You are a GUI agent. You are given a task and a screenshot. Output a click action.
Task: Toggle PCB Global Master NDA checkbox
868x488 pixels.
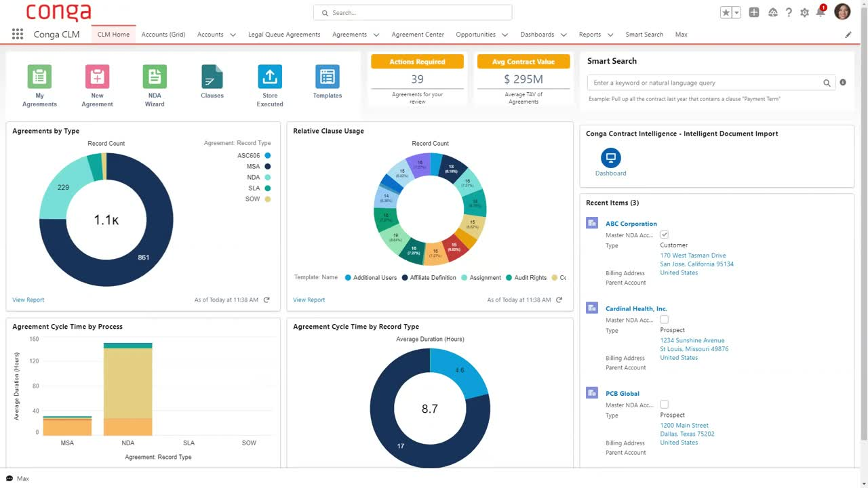(x=664, y=404)
